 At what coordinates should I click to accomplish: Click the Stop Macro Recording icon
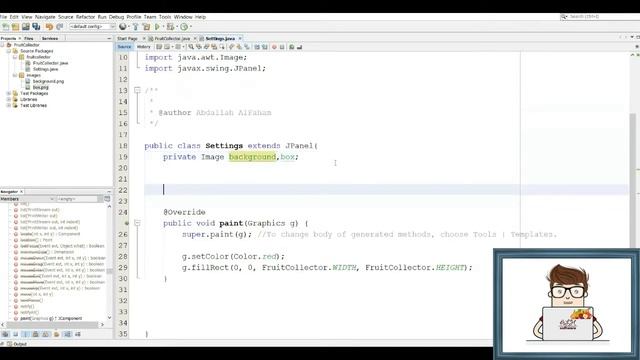[x=282, y=47]
